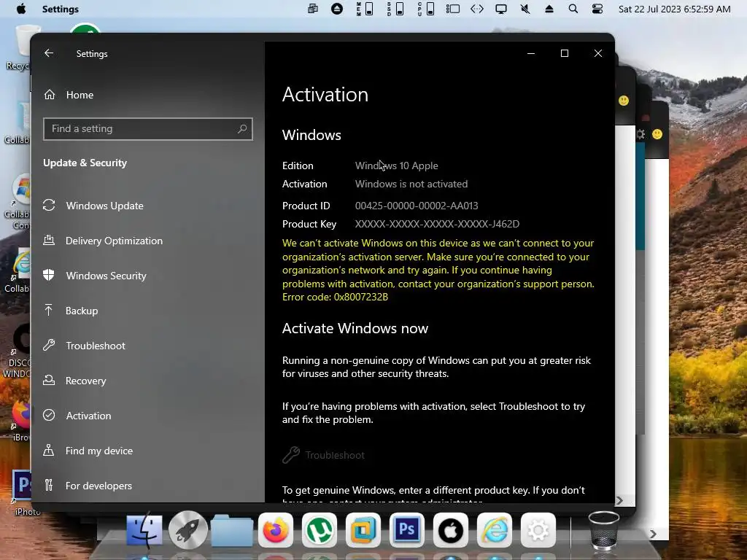Click the CPU monitor icon in menu bar
Screen dimensions: 747x560
[x=425, y=9]
